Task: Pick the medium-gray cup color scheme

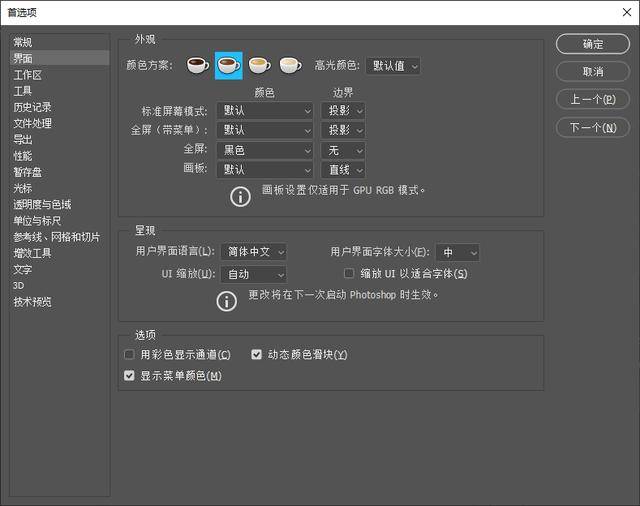Action: click(260, 66)
